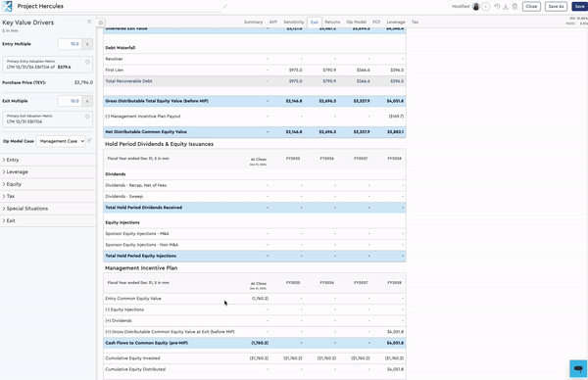588x380 pixels.
Task: Click $975.0 in the First Lien row
Action: [x=296, y=71]
